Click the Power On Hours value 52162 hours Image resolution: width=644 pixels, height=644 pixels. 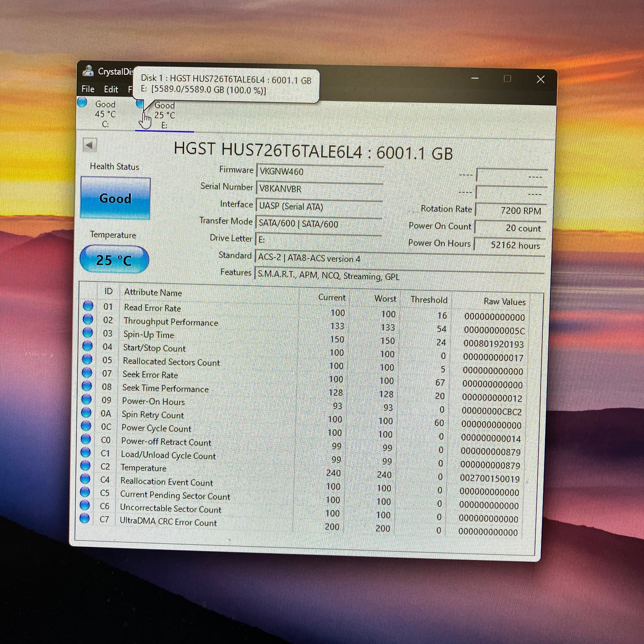tap(510, 245)
